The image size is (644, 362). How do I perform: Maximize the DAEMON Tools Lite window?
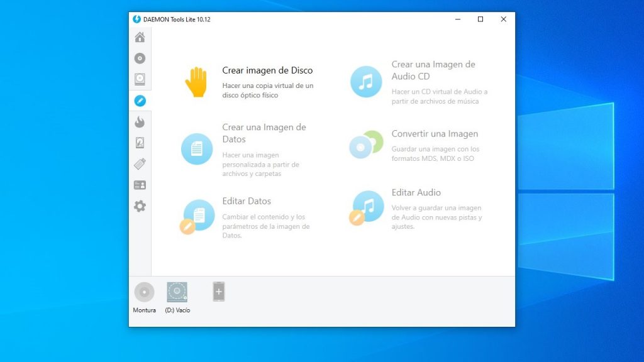480,19
